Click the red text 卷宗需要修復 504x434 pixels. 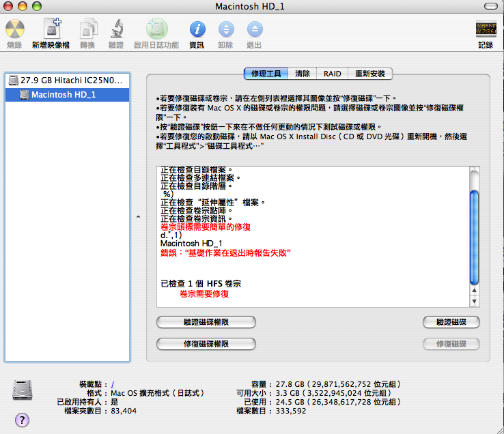click(204, 293)
